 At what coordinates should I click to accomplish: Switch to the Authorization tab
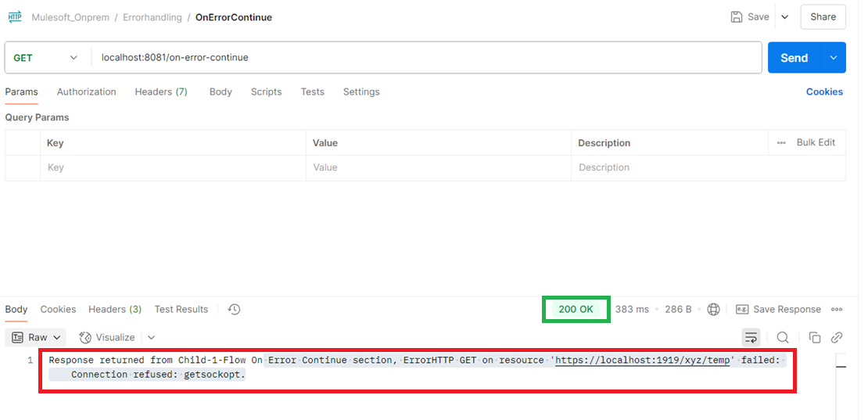86,92
